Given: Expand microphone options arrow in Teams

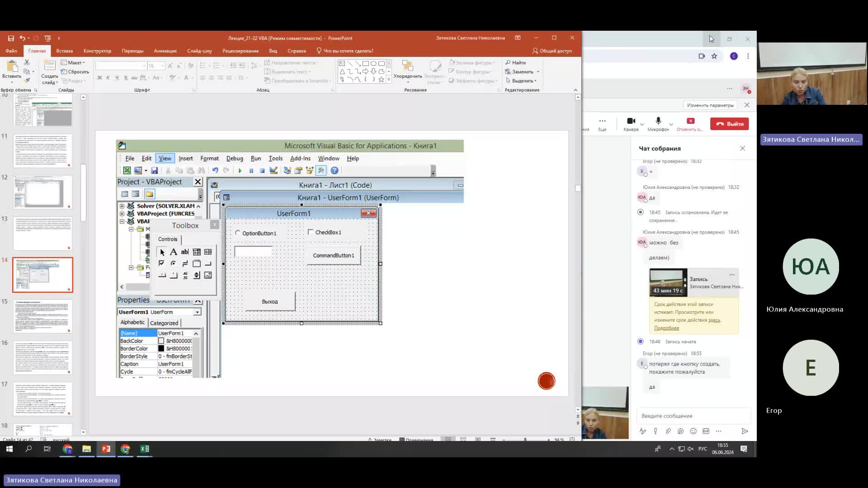Looking at the screenshot, I should [671, 124].
